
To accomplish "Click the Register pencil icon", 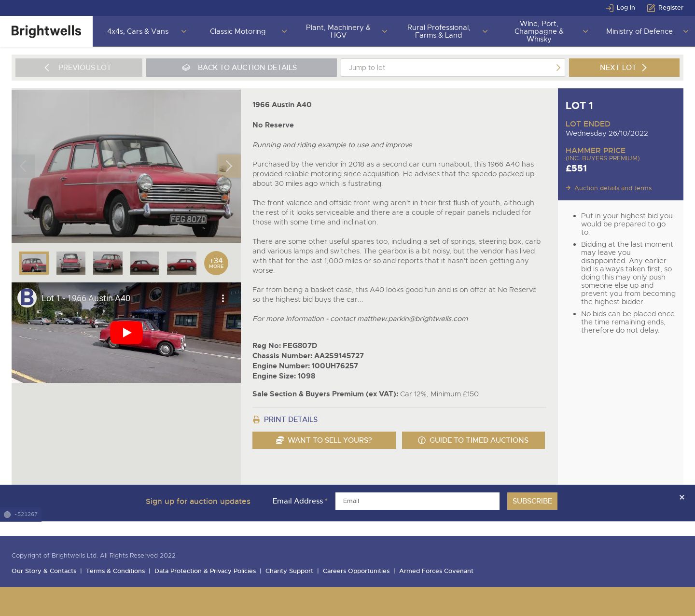I will (x=651, y=8).
